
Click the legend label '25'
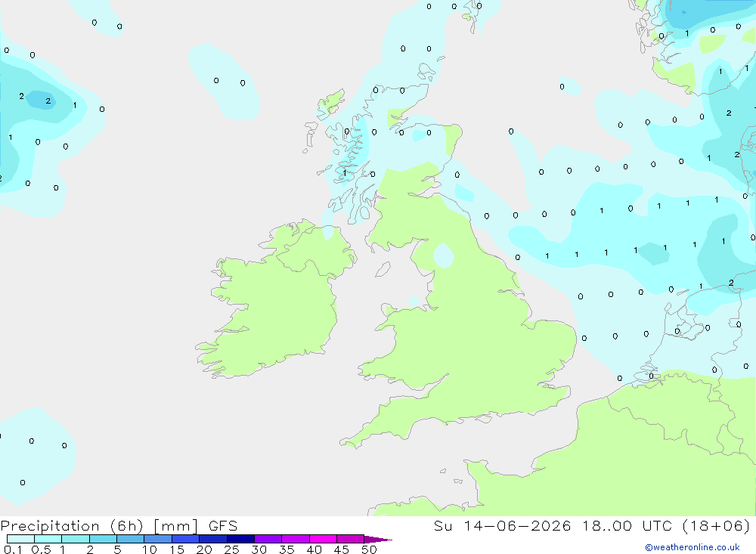[x=232, y=549]
